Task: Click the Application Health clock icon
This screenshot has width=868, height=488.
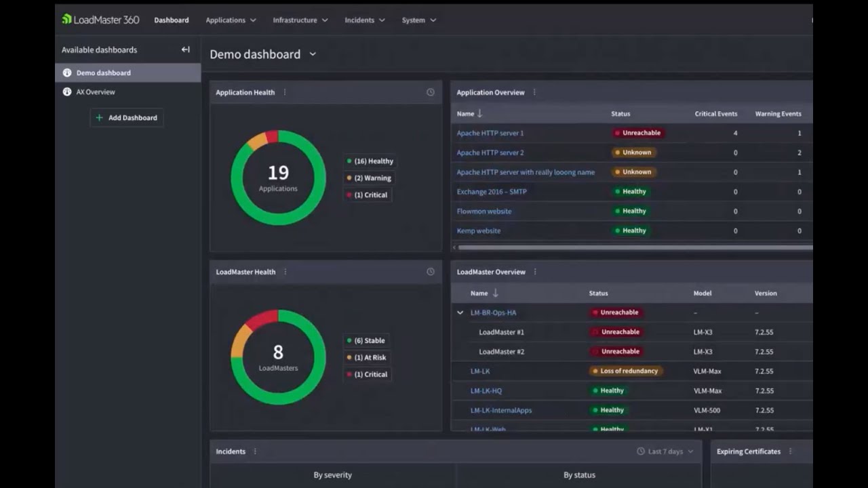Action: pyautogui.click(x=431, y=92)
